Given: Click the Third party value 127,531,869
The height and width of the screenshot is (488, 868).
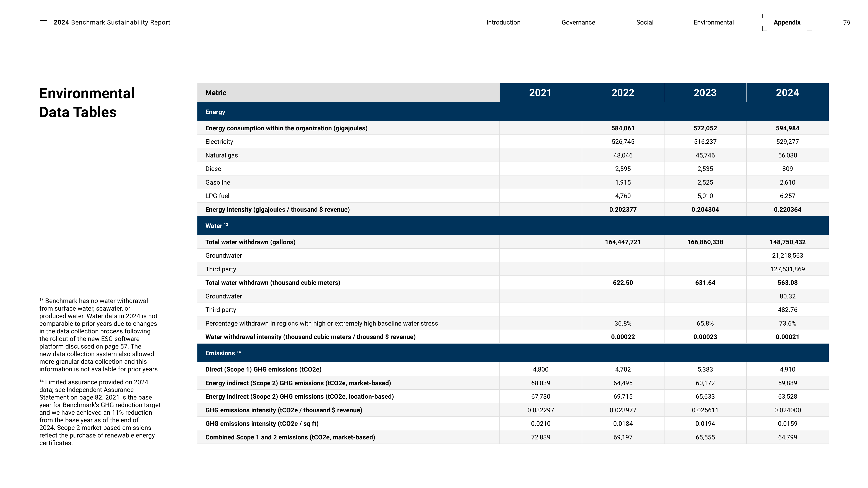Looking at the screenshot, I should (788, 269).
